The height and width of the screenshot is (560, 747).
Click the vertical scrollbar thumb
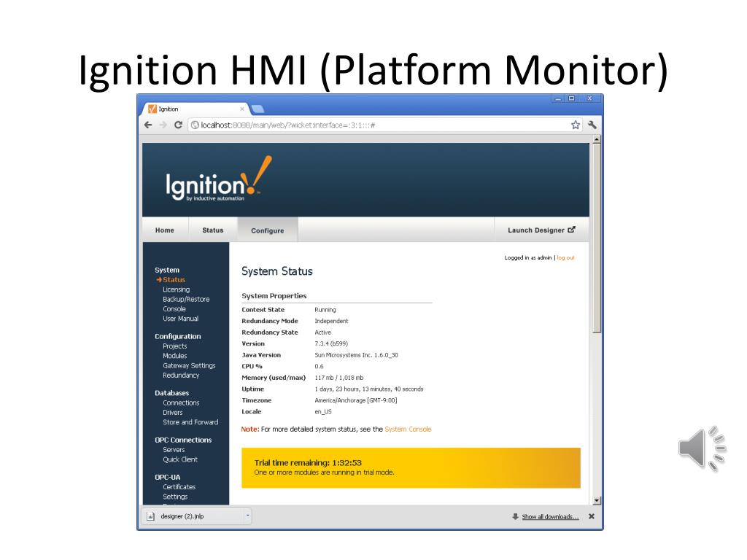pyautogui.click(x=597, y=238)
